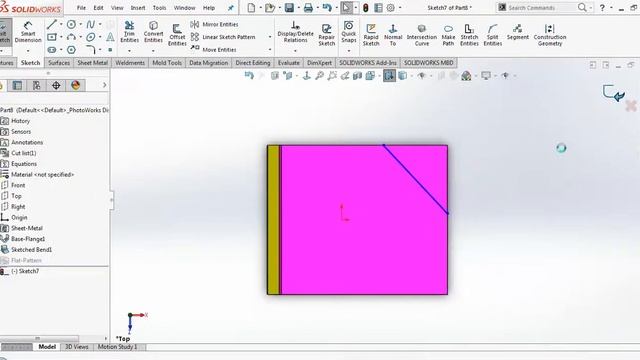Select Stretch Entities tool

tap(469, 34)
